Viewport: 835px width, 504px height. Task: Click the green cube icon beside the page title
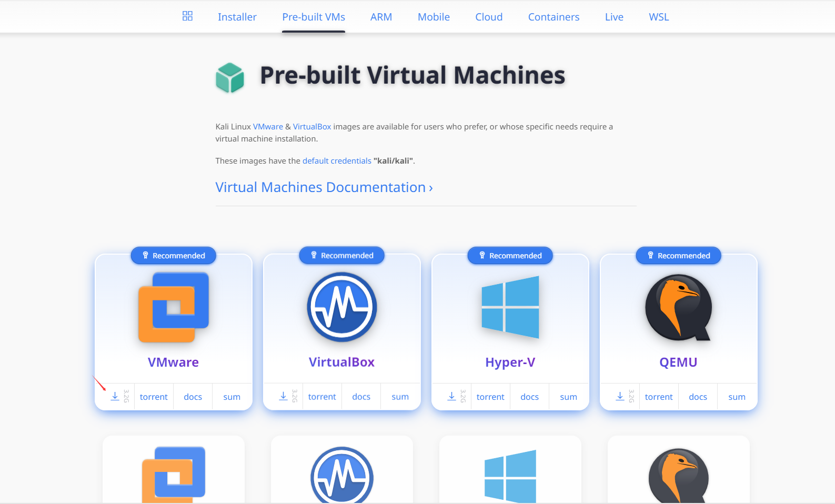(230, 78)
